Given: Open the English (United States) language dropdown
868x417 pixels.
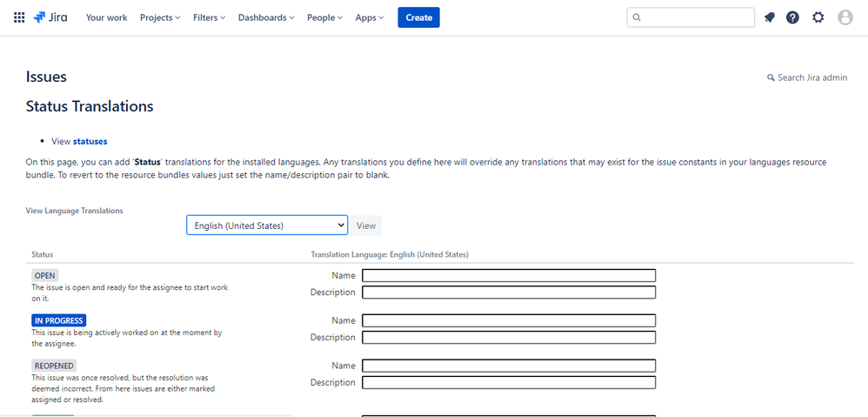Looking at the screenshot, I should (267, 225).
